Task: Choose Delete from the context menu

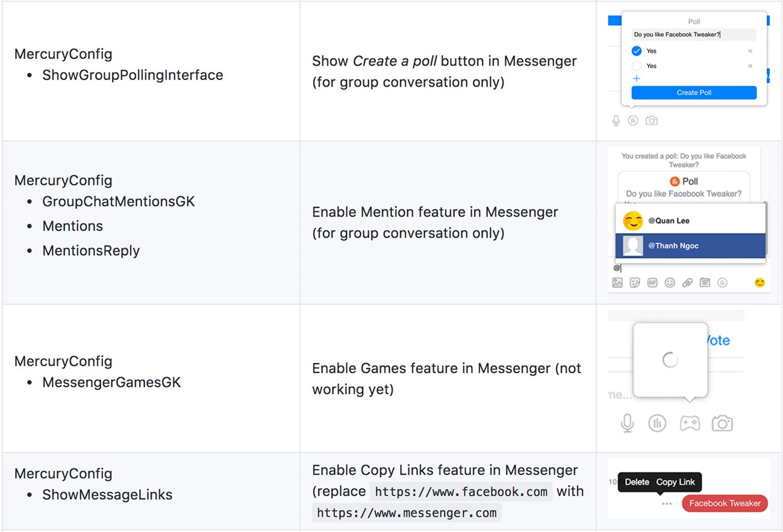Action: click(x=637, y=482)
